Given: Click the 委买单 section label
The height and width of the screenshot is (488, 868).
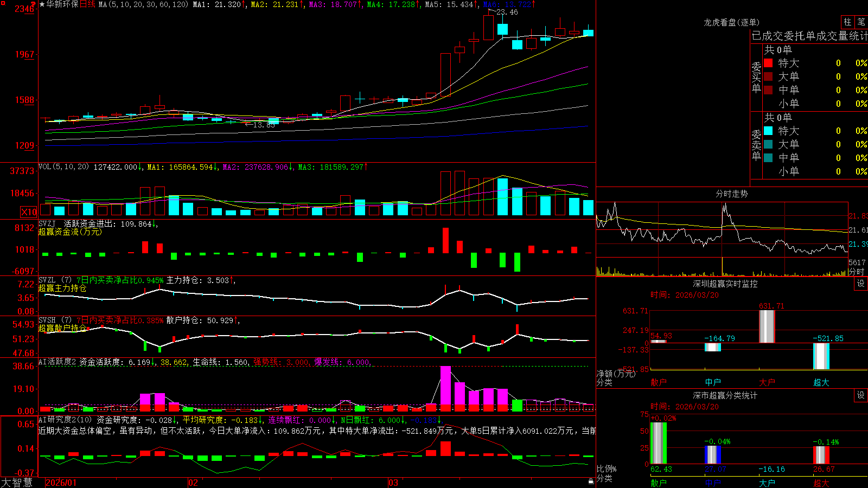Looking at the screenshot, I should tap(756, 77).
